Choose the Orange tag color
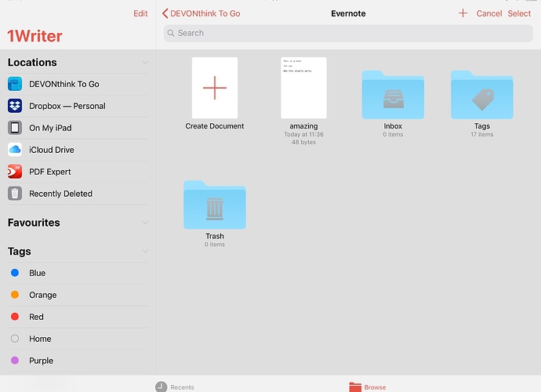 [42, 295]
